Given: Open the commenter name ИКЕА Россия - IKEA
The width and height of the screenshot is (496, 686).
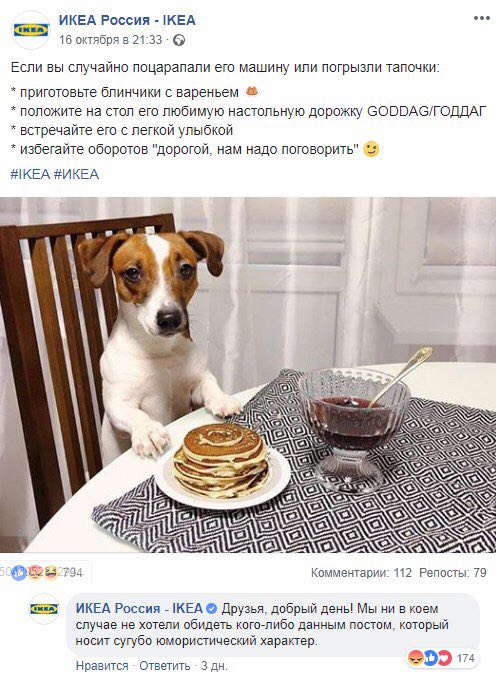Looking at the screenshot, I should click(139, 608).
